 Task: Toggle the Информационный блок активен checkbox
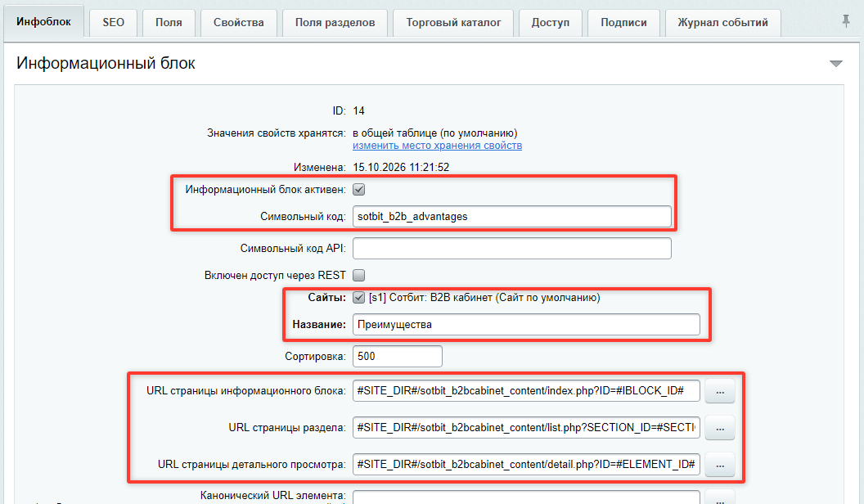(358, 190)
